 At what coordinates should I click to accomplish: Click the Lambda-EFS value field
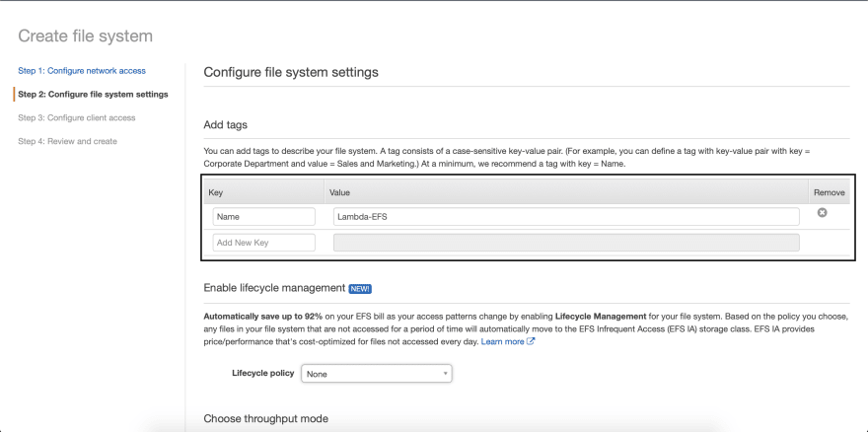click(566, 217)
